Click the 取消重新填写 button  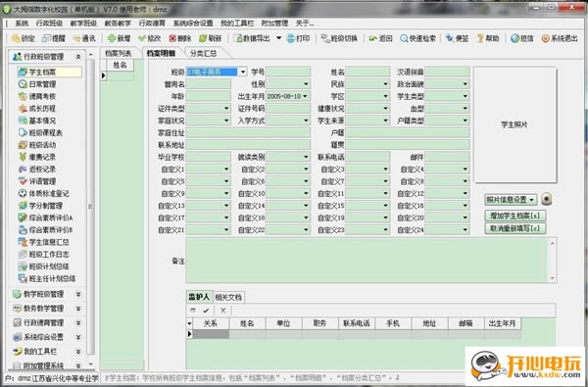(515, 228)
